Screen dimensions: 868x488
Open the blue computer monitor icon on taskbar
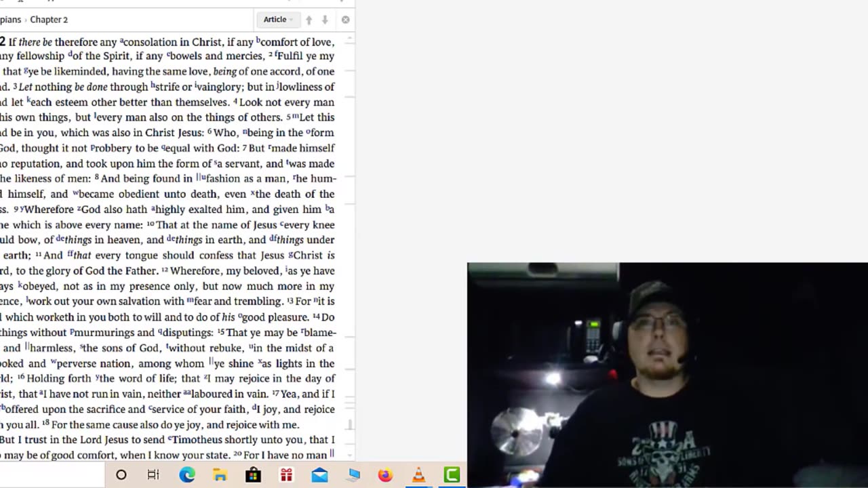click(x=353, y=475)
